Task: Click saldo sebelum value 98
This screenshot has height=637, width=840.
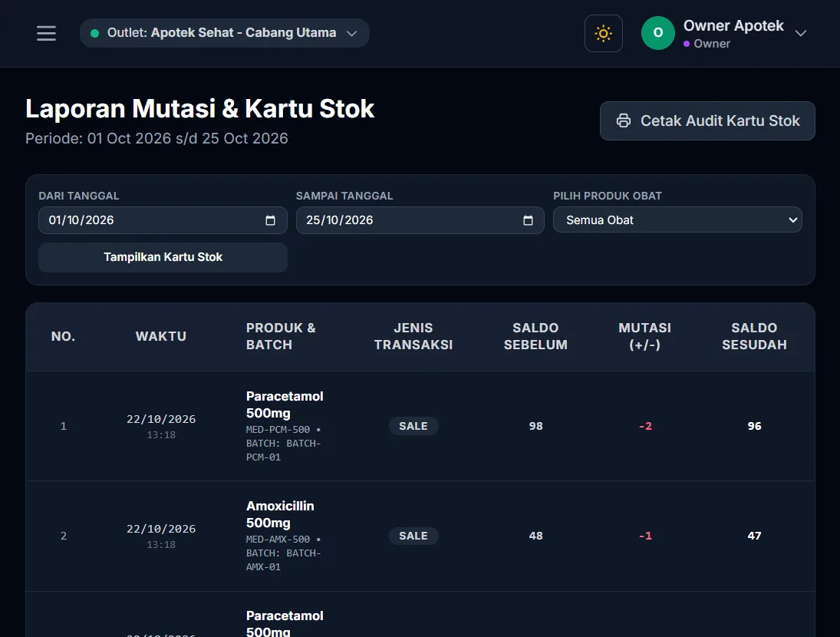Action: (x=535, y=426)
